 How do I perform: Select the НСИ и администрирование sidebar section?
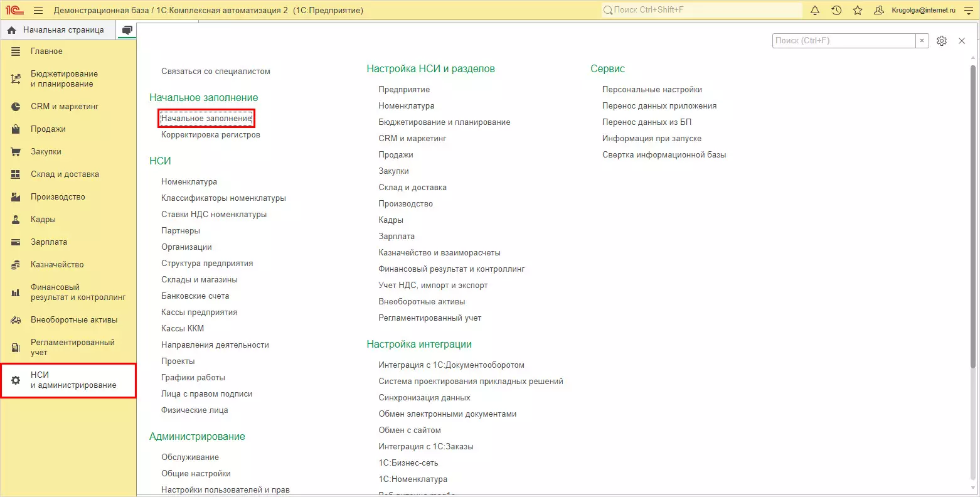pos(68,380)
